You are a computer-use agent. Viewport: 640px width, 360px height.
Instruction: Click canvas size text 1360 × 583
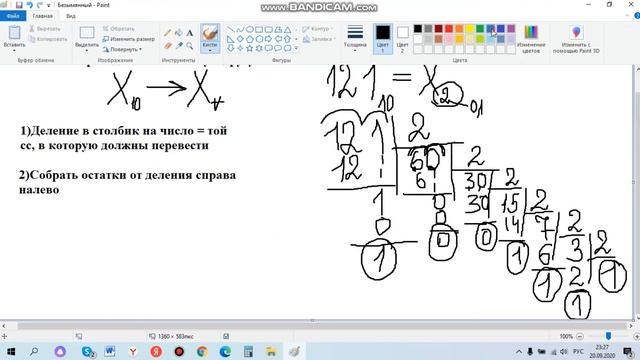(x=176, y=336)
